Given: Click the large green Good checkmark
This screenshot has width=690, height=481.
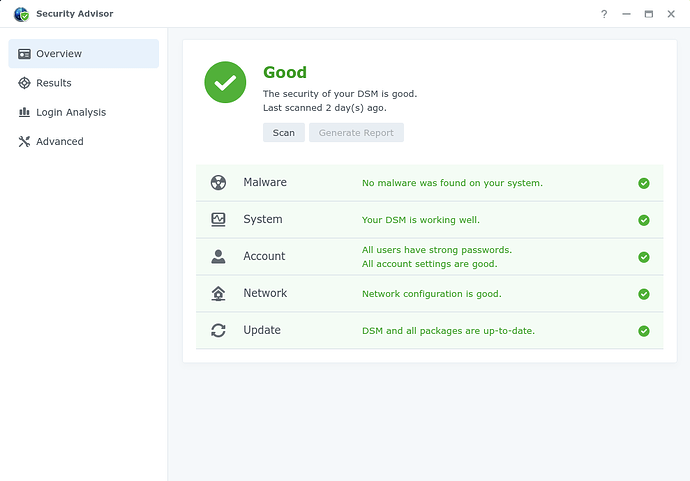Looking at the screenshot, I should (x=225, y=82).
